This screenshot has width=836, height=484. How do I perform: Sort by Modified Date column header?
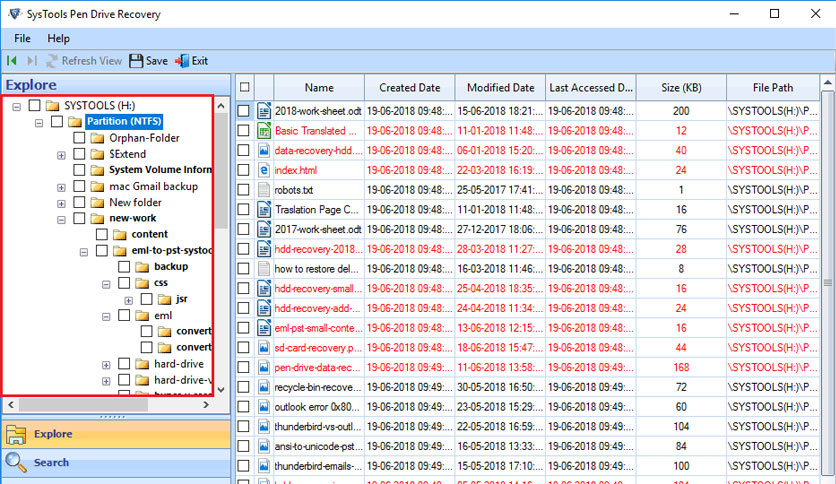[500, 87]
